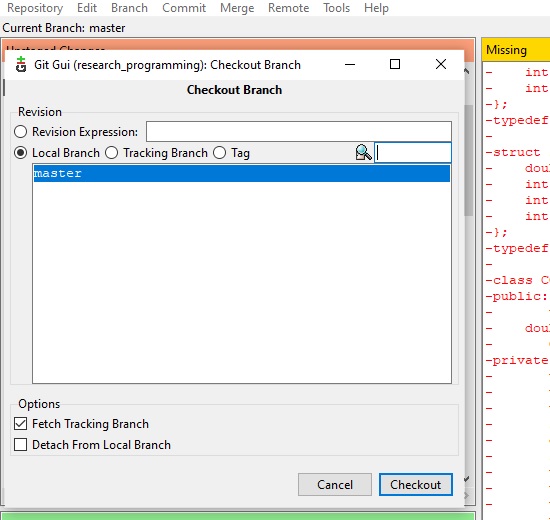Screen dimensions: 550x520
Task: Enable Detach From Local Branch checkbox
Action: (20, 445)
